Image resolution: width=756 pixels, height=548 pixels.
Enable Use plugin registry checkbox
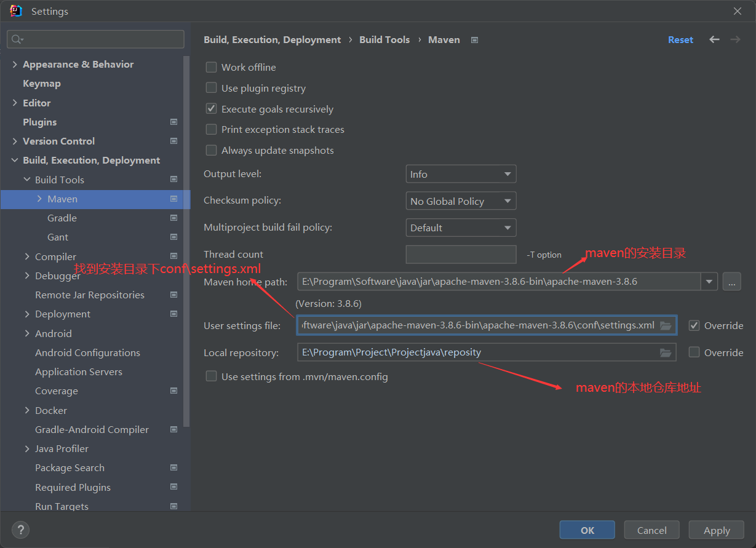pyautogui.click(x=211, y=88)
